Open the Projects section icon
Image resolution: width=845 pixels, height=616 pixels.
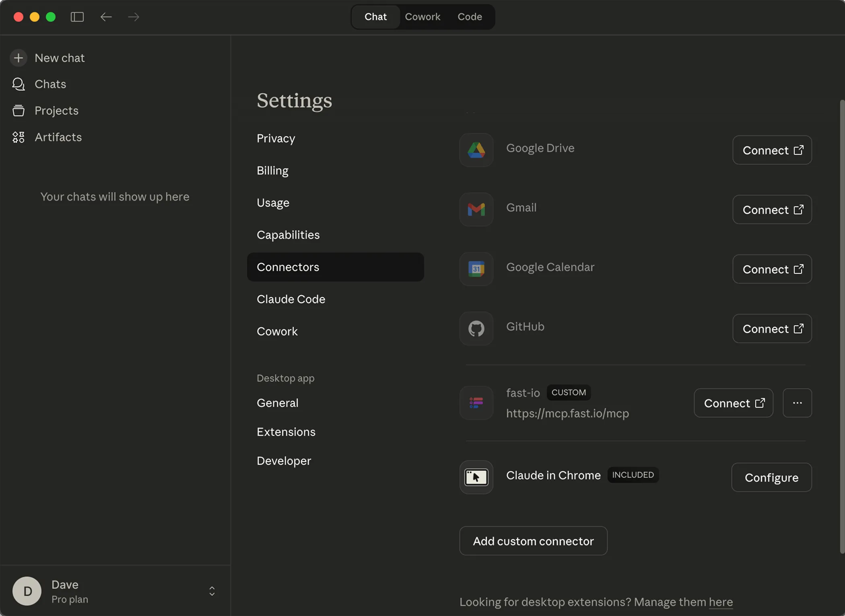[x=18, y=111]
